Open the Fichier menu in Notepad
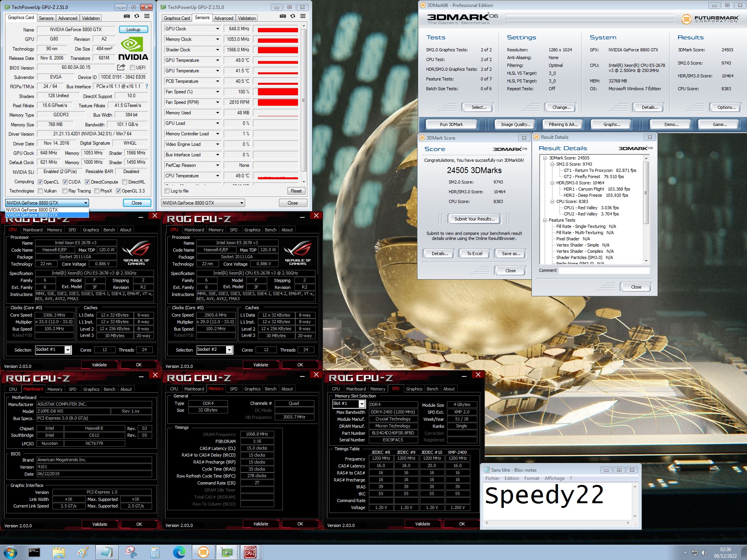 point(492,478)
